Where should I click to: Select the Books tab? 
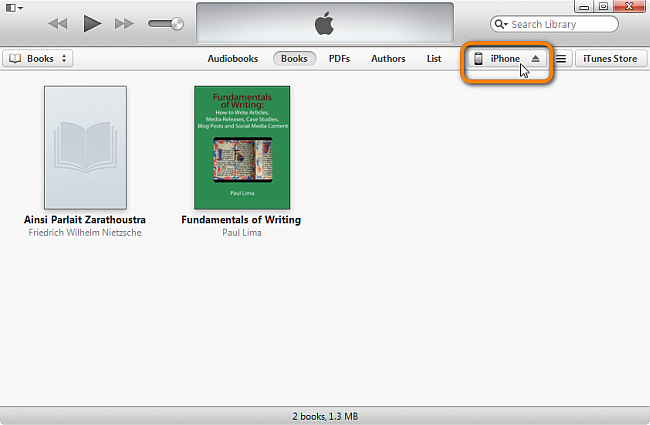pyautogui.click(x=294, y=58)
